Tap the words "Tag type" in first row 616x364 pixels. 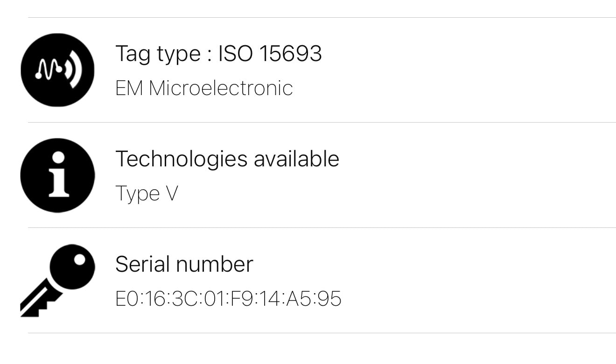[x=156, y=54]
